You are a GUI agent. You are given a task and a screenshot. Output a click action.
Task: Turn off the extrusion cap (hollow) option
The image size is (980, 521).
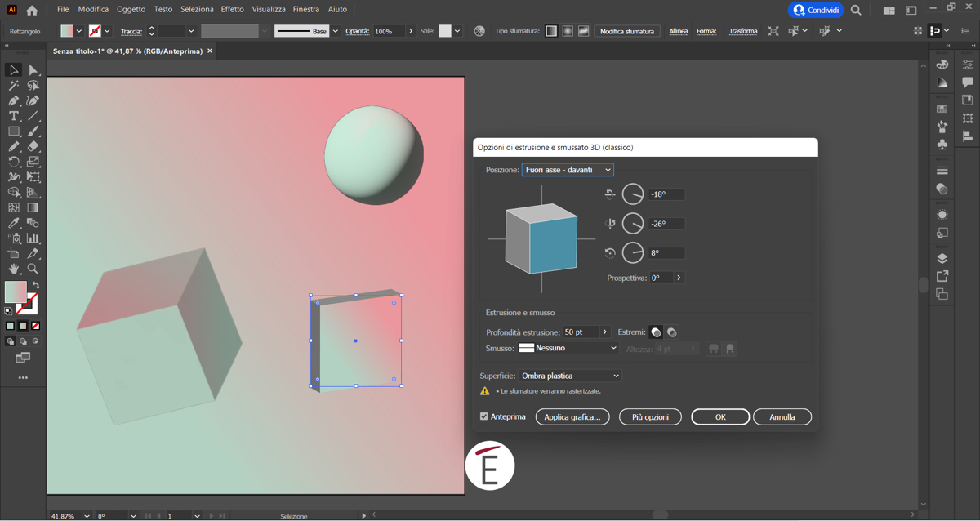click(671, 332)
